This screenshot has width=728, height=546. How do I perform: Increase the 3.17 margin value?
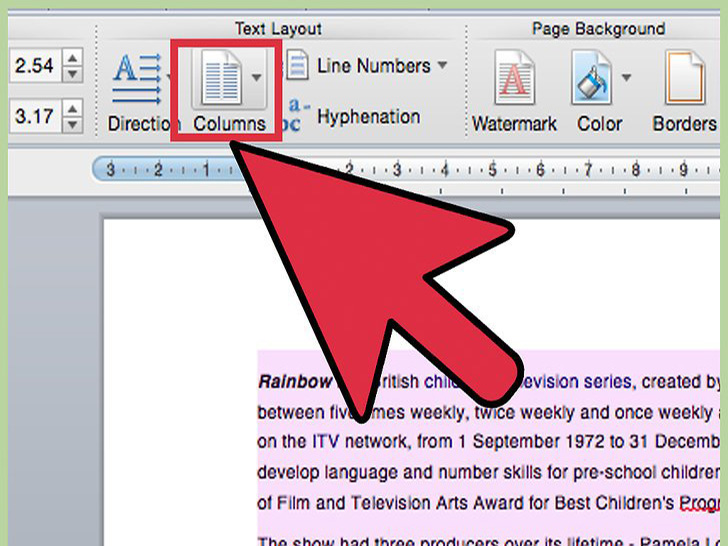coord(72,108)
